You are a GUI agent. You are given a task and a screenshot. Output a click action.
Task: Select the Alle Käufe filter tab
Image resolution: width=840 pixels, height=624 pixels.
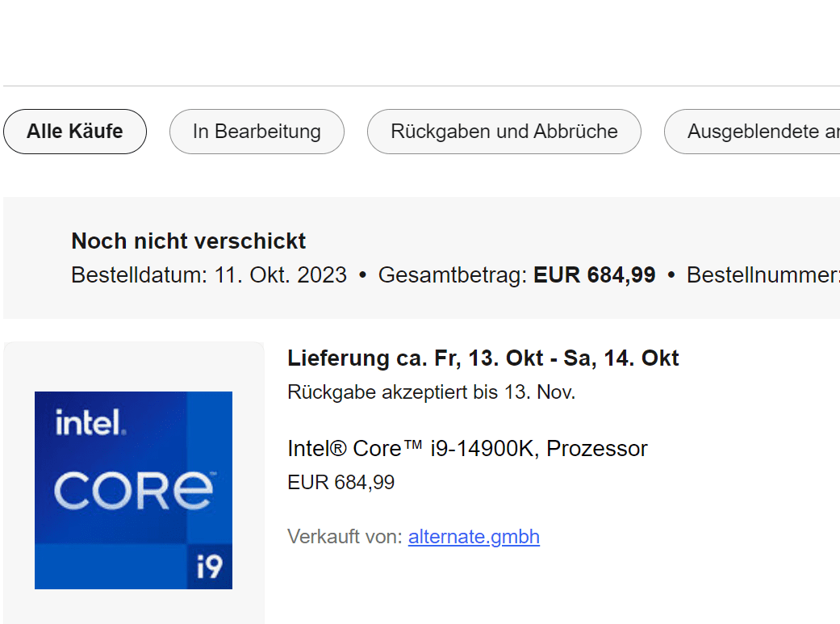tap(75, 132)
